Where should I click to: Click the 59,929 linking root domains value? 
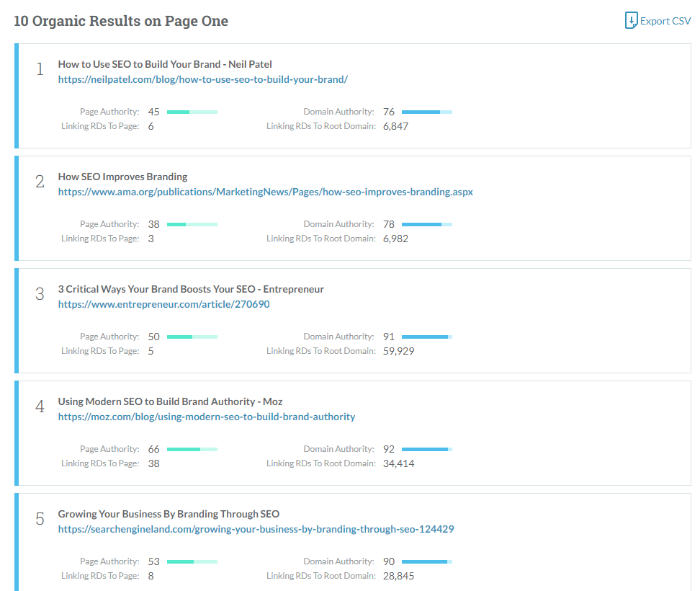398,351
